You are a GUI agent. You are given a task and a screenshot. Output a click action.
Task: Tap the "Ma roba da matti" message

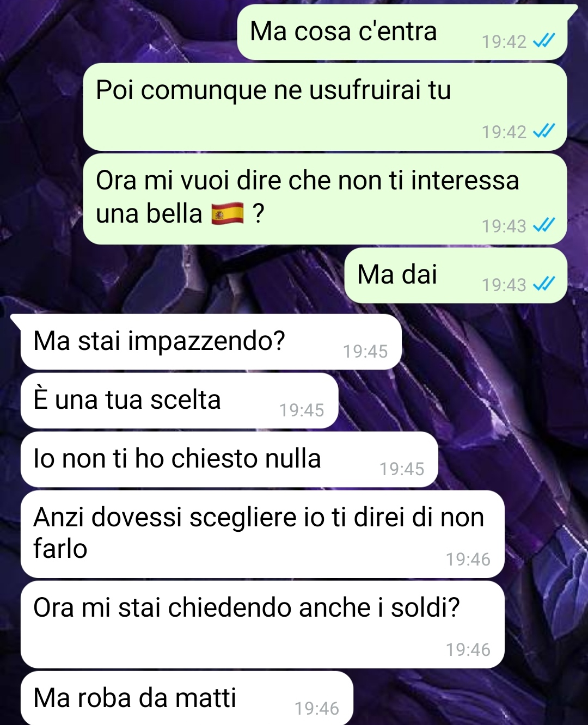187,698
